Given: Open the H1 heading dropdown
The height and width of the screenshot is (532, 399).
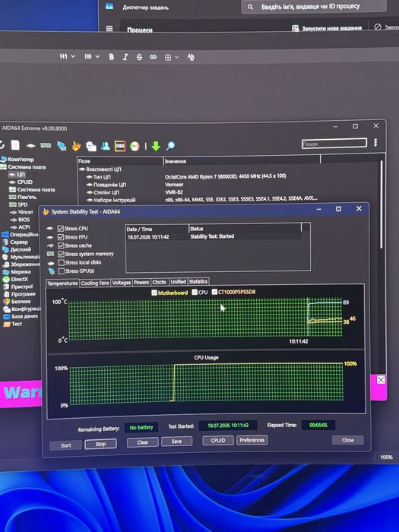Looking at the screenshot, I should coord(67,57).
